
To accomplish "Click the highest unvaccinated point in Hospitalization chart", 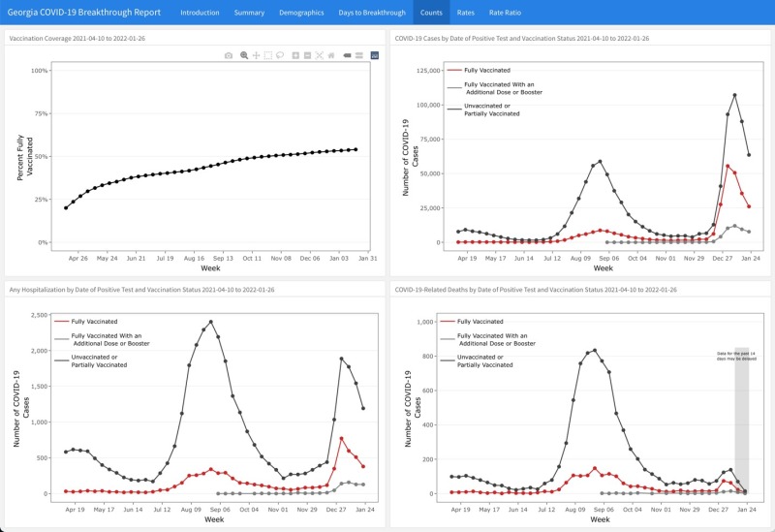I will pyautogui.click(x=211, y=322).
